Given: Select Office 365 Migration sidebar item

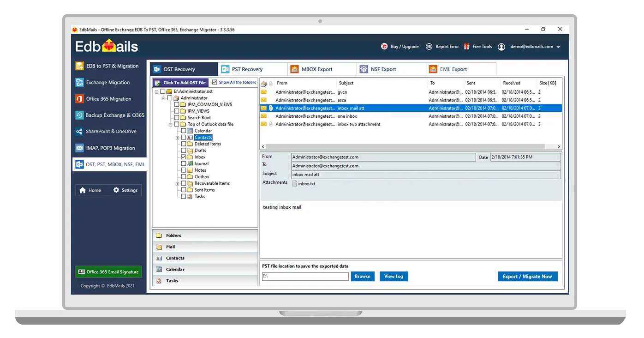Looking at the screenshot, I should [108, 99].
